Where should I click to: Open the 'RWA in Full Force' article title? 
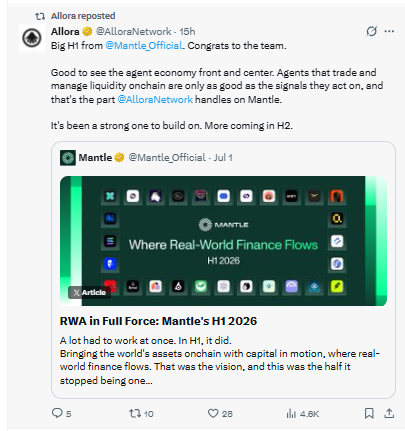point(158,321)
